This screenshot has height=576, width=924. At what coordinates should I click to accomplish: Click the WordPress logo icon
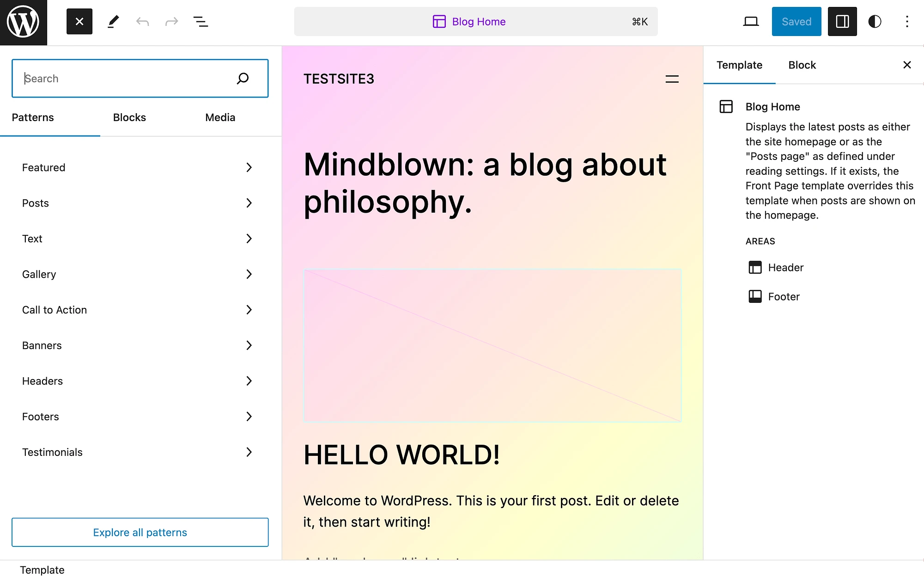click(23, 21)
